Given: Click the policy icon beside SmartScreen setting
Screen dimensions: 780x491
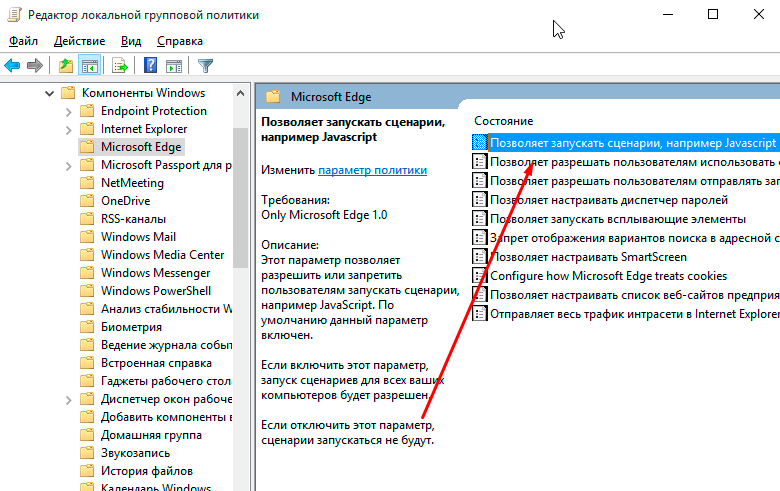Looking at the screenshot, I should [479, 257].
